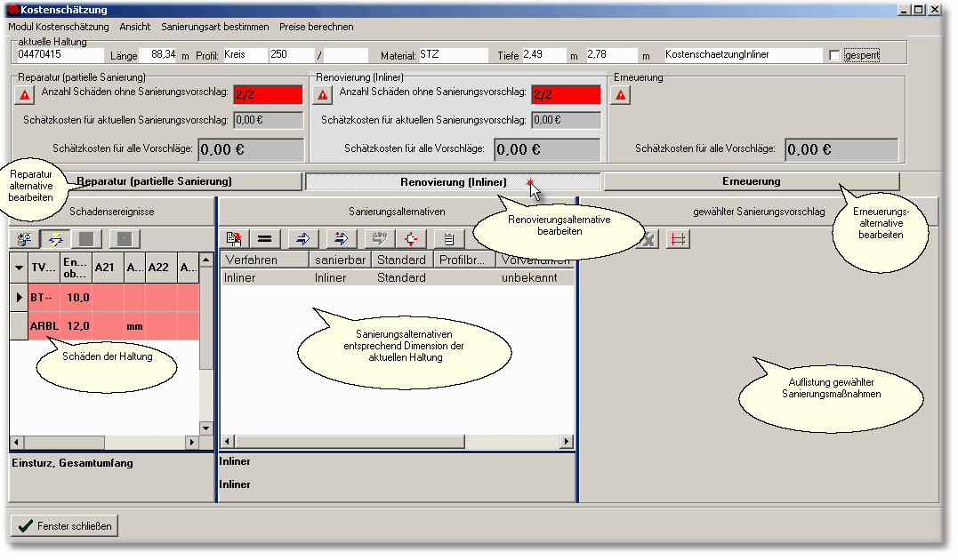Open the damage grid column selector arrow

[x=19, y=267]
